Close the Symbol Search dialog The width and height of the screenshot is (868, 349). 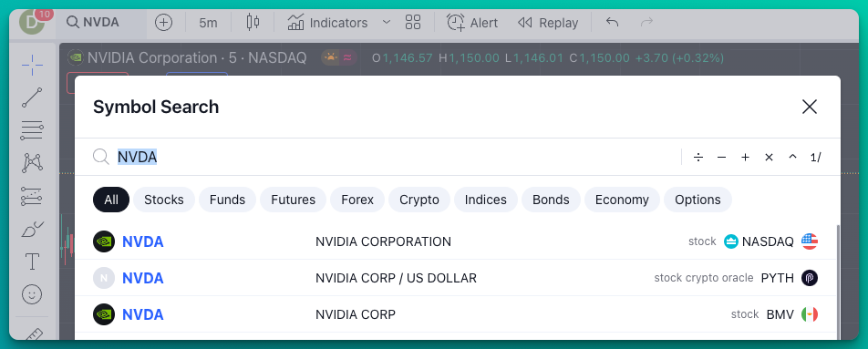click(810, 107)
